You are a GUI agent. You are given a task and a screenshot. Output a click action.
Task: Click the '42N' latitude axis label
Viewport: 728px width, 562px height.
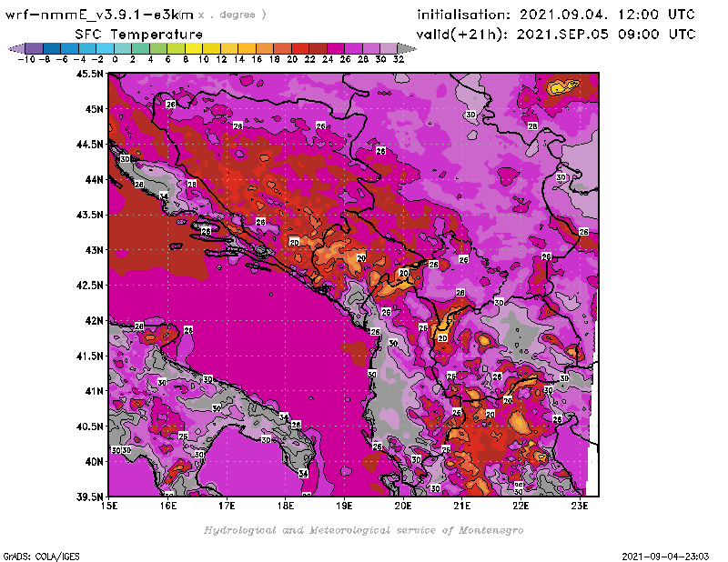[94, 321]
